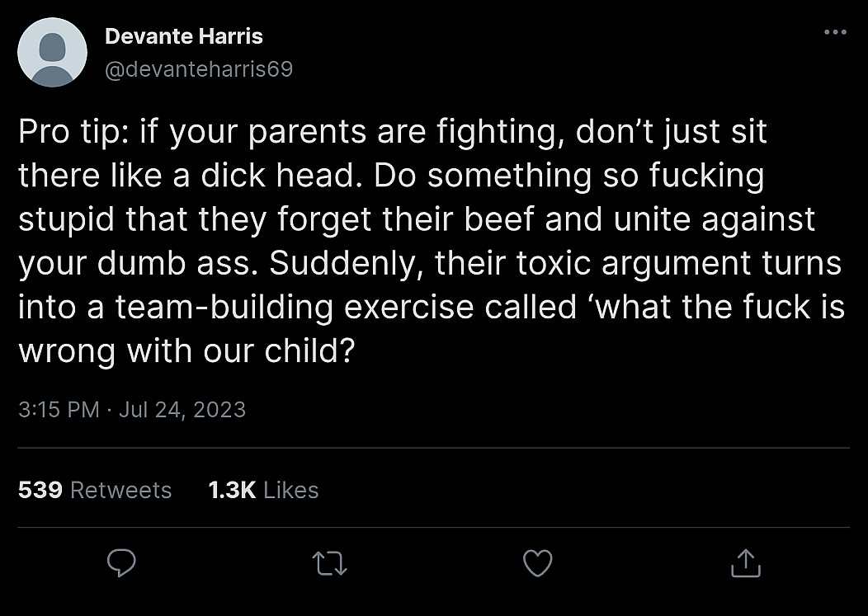Screen dimensions: 868x616
Task: Click the words 'Pro tip:' in tweet
Action: tap(70, 133)
